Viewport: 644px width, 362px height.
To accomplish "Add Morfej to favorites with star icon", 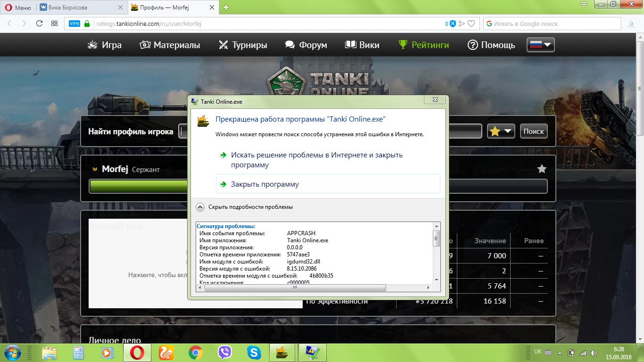I will click(542, 169).
